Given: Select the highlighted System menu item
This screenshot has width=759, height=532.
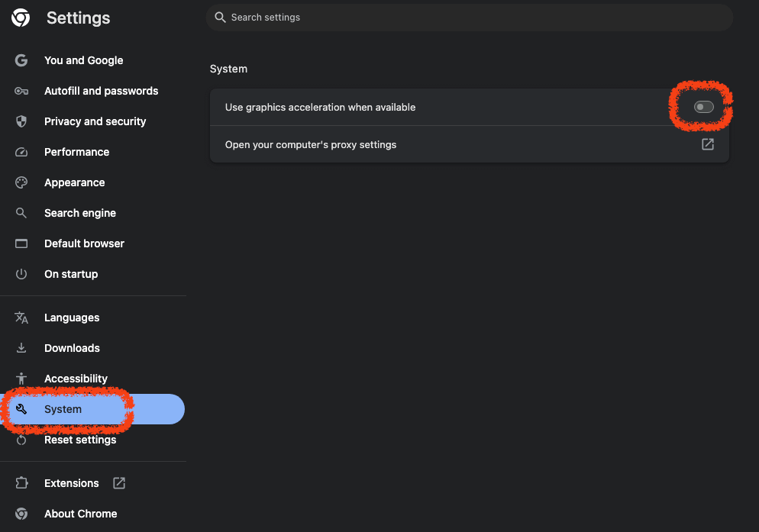Looking at the screenshot, I should (63, 409).
